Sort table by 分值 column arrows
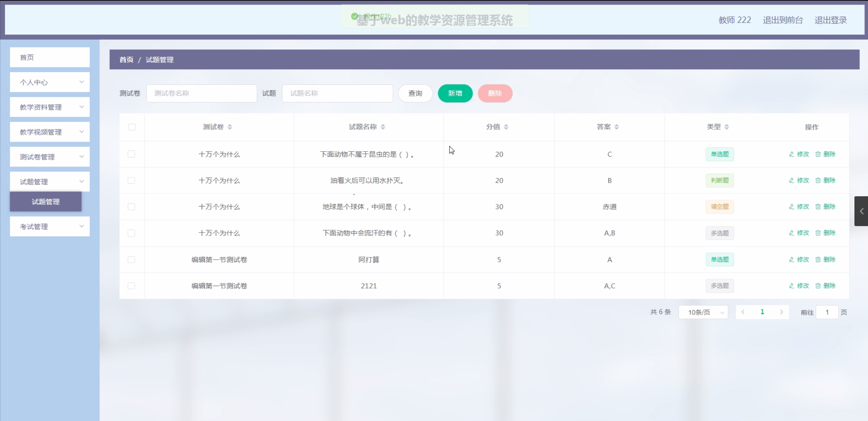 point(506,127)
